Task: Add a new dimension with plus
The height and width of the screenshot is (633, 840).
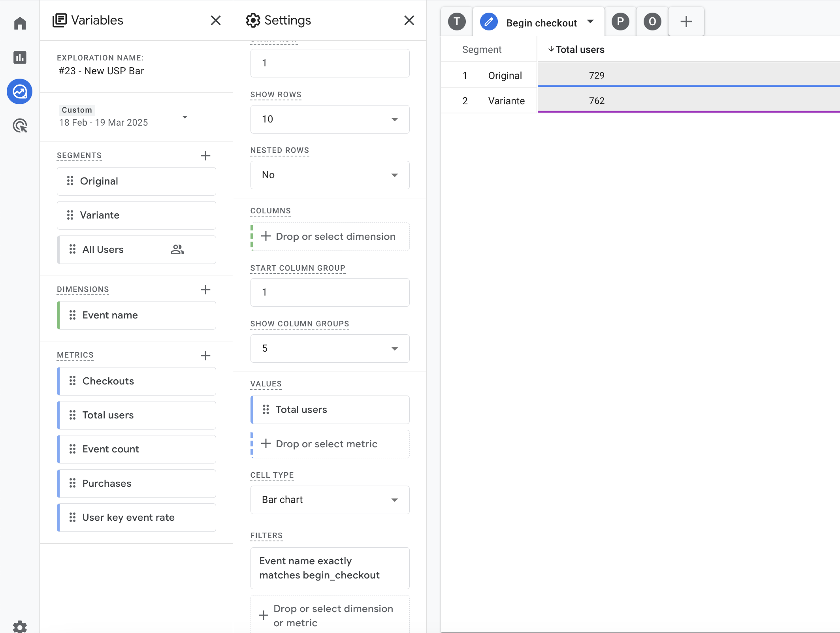Action: pos(205,290)
